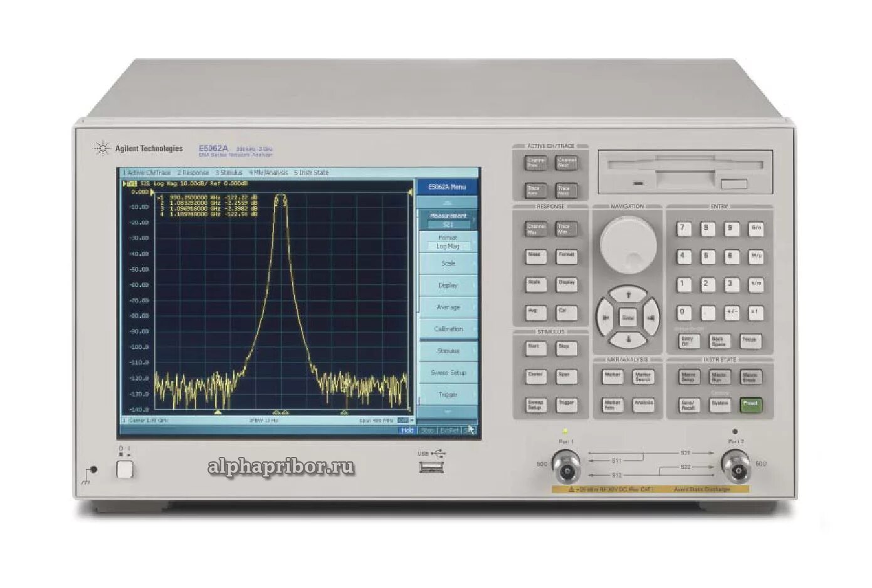The width and height of the screenshot is (872, 588).
Task: Select the Display hardware key
Action: (x=567, y=284)
